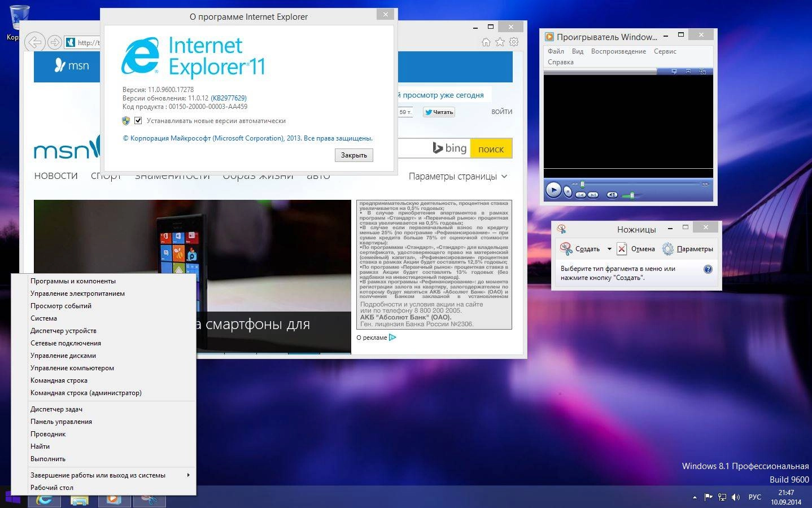Adjust the volume slider in Media Player

632,195
